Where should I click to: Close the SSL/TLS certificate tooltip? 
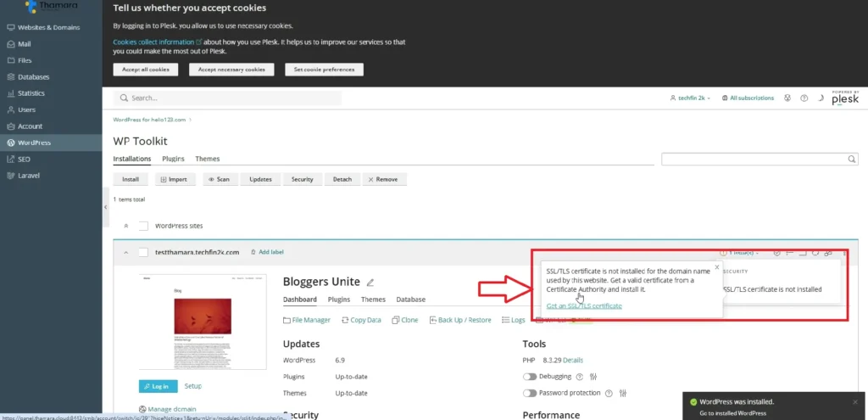click(x=717, y=267)
